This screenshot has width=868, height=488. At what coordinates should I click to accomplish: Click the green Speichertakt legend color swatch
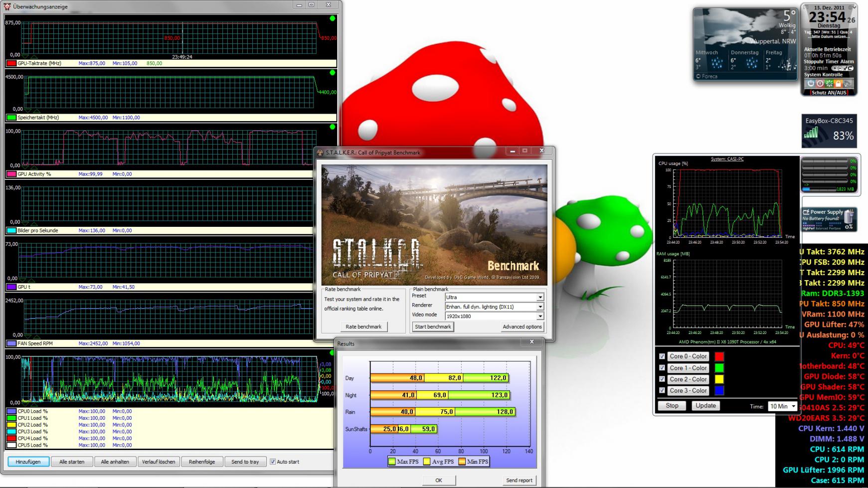(11, 118)
